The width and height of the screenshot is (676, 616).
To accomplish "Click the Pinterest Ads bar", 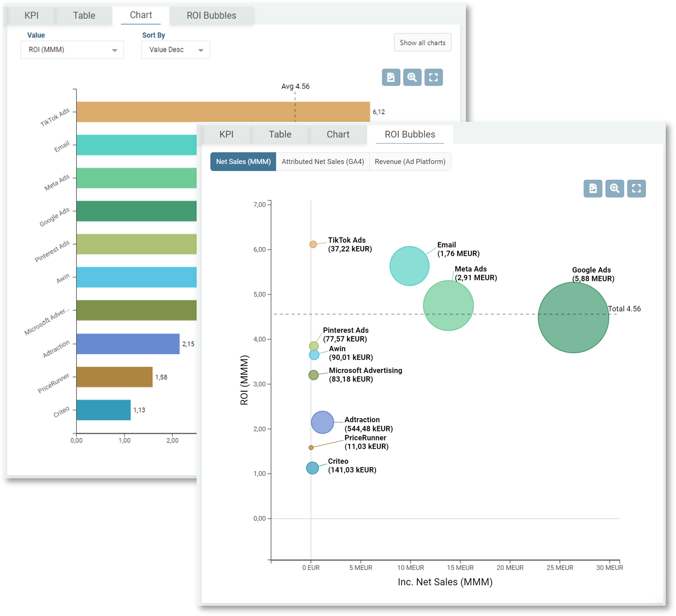I will 137,244.
